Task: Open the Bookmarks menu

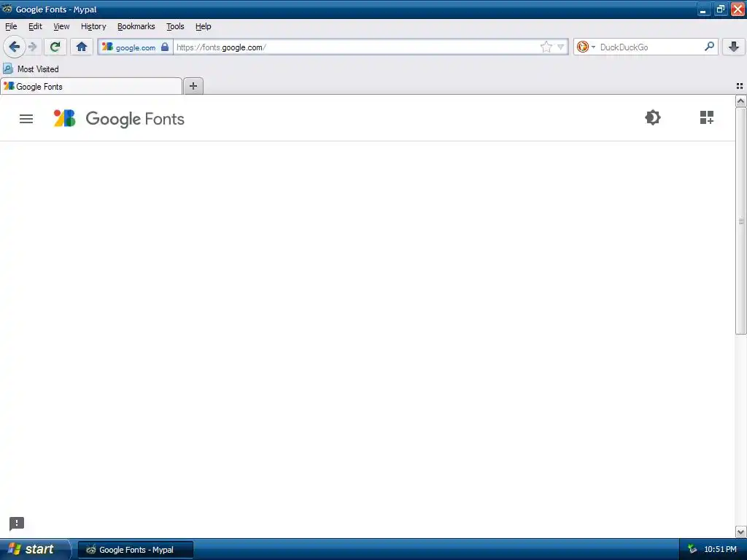Action: pyautogui.click(x=136, y=26)
